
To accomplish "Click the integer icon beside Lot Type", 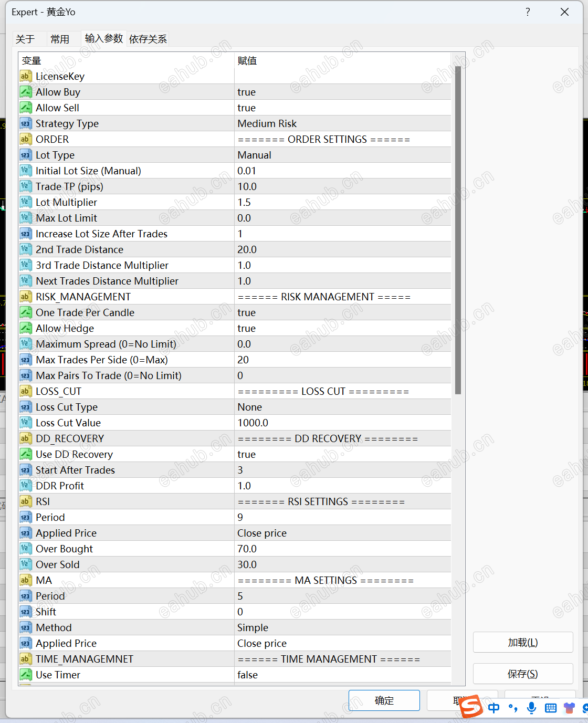I will pyautogui.click(x=26, y=155).
